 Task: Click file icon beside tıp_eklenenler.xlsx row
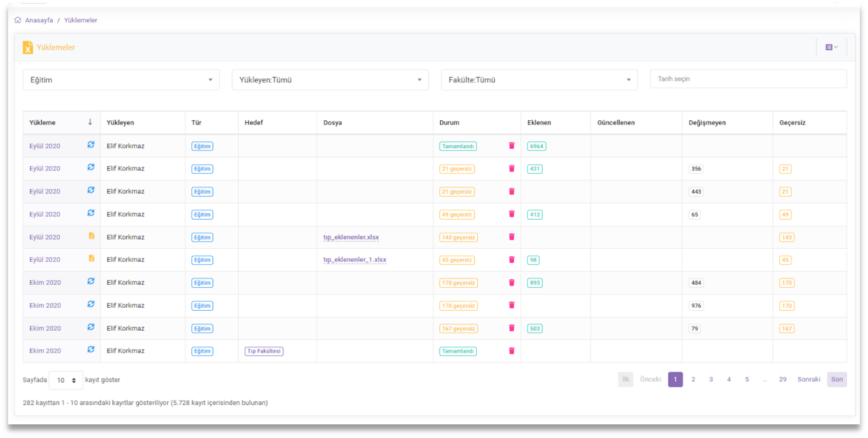91,236
